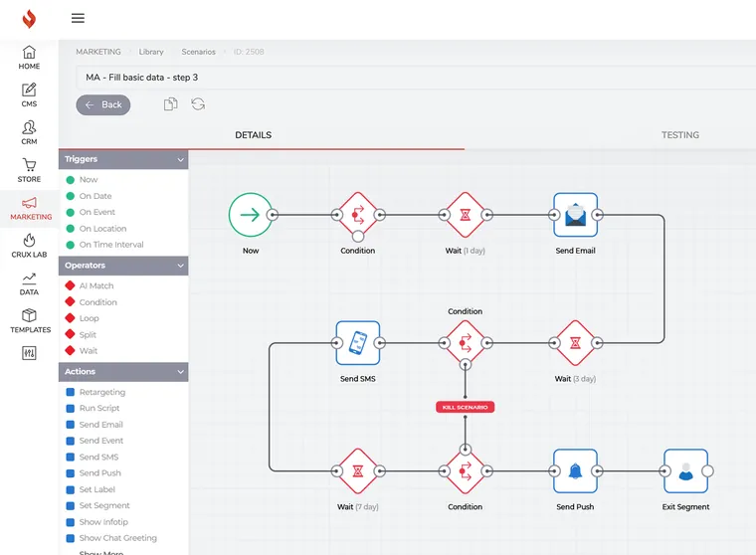Screen dimensions: 756x555
Task: Select Marketing in the sidebar
Action: (31, 208)
